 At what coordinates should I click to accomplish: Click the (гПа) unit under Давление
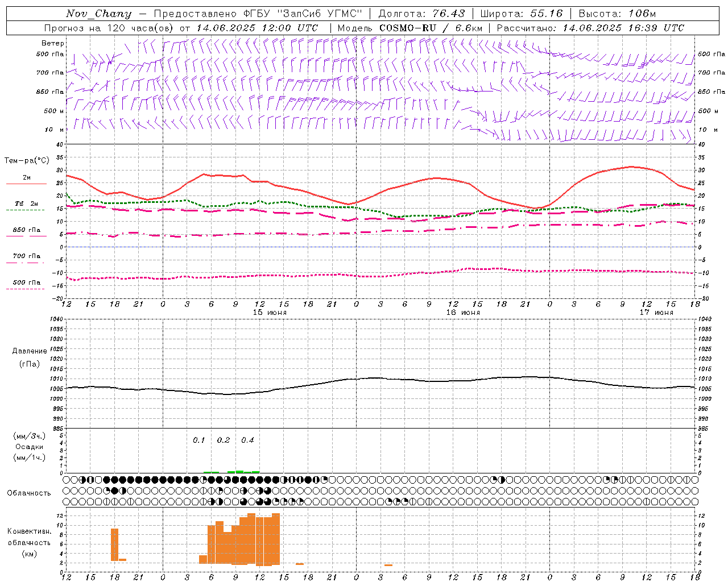(29, 364)
